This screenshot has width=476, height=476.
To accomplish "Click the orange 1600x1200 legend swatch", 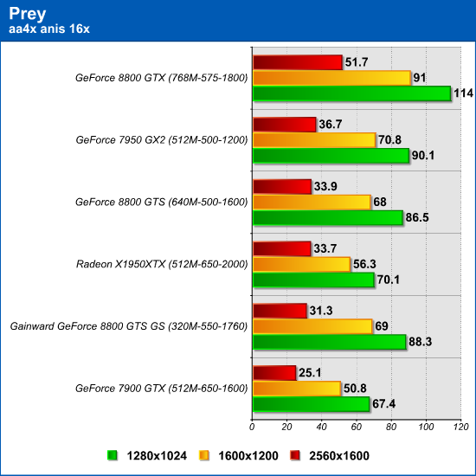I will pos(204,455).
